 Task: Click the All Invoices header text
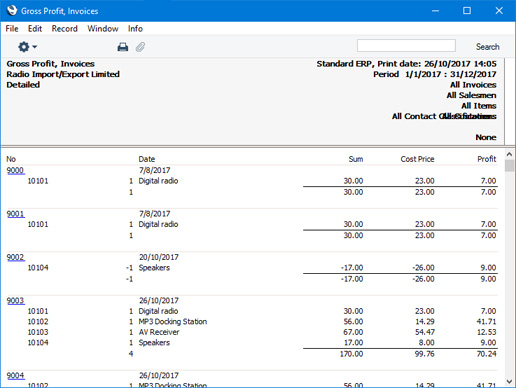pyautogui.click(x=473, y=85)
